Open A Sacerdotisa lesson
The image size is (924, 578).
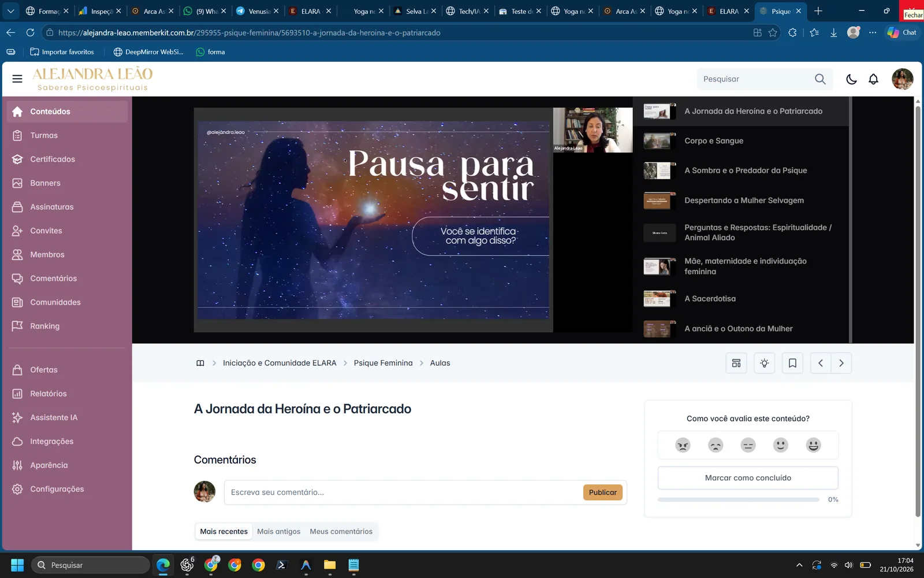[x=742, y=299]
